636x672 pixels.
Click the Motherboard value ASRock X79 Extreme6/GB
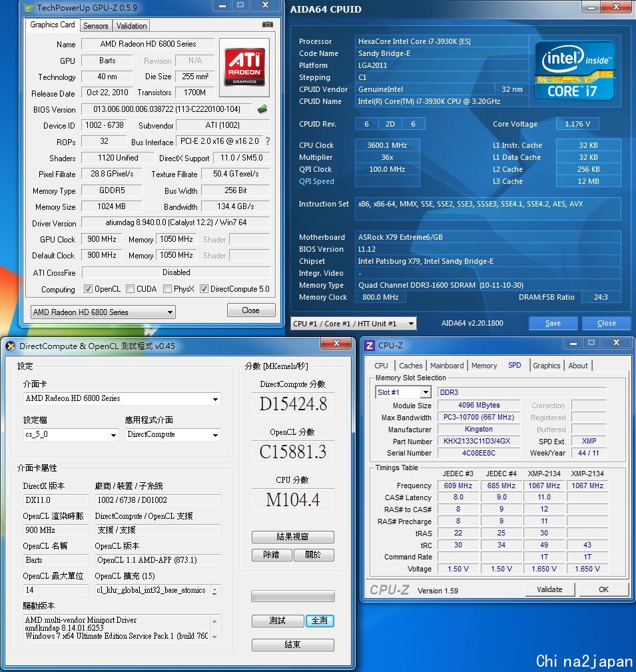pos(487,237)
